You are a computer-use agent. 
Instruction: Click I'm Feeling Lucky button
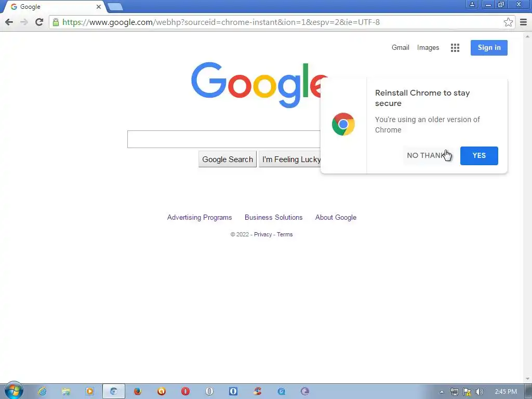coord(290,159)
